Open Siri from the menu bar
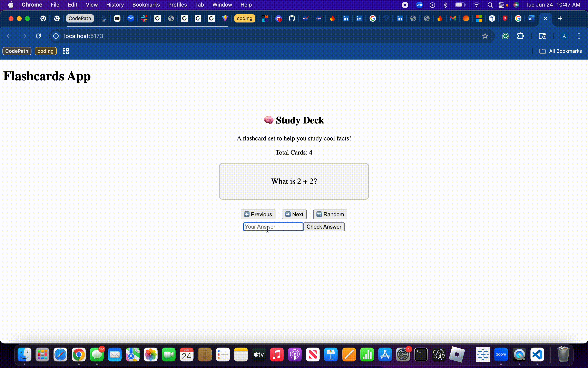Viewport: 588px width, 368px height. click(x=516, y=5)
